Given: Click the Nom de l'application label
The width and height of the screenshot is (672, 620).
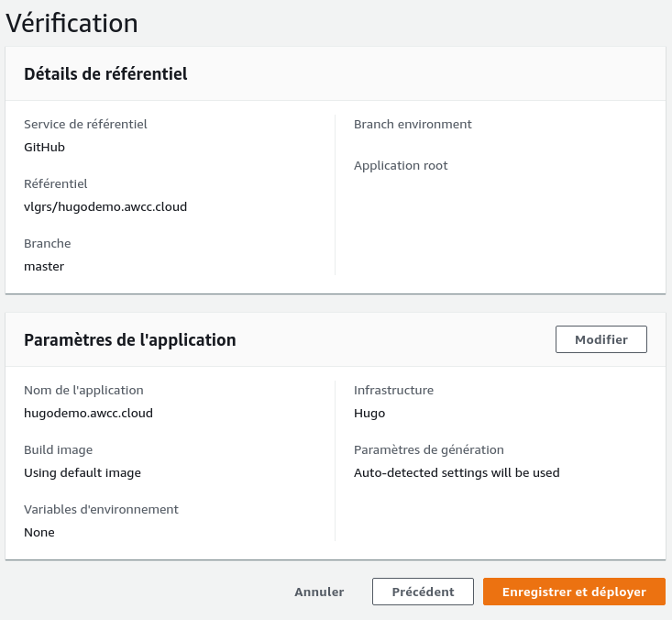Looking at the screenshot, I should [x=83, y=390].
